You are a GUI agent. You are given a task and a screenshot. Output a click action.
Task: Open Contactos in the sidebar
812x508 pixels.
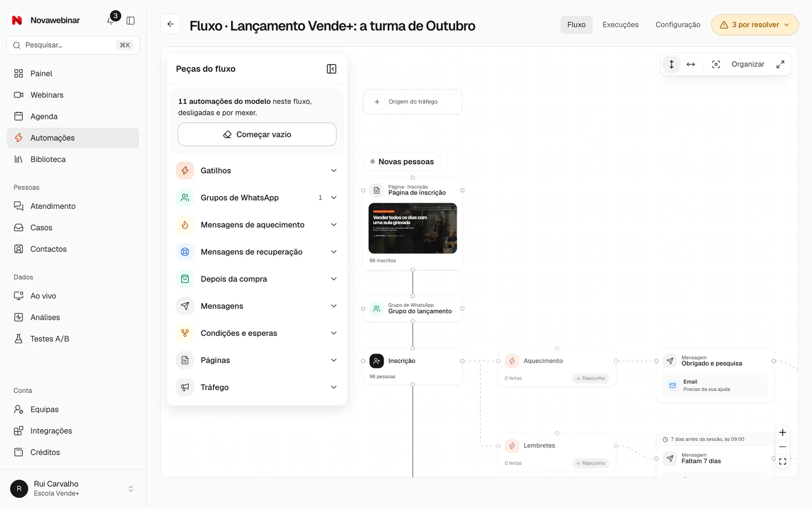pyautogui.click(x=73, y=249)
